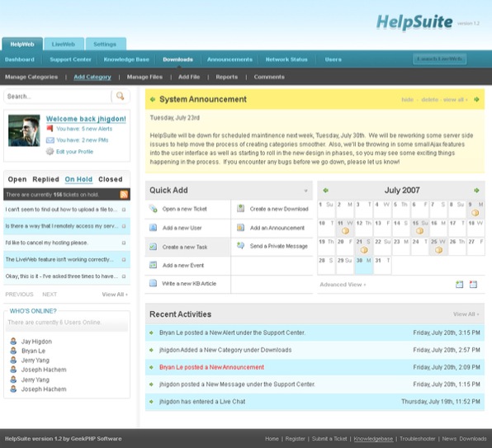Open the Support Center menu
This screenshot has width=492, height=448.
pos(70,59)
